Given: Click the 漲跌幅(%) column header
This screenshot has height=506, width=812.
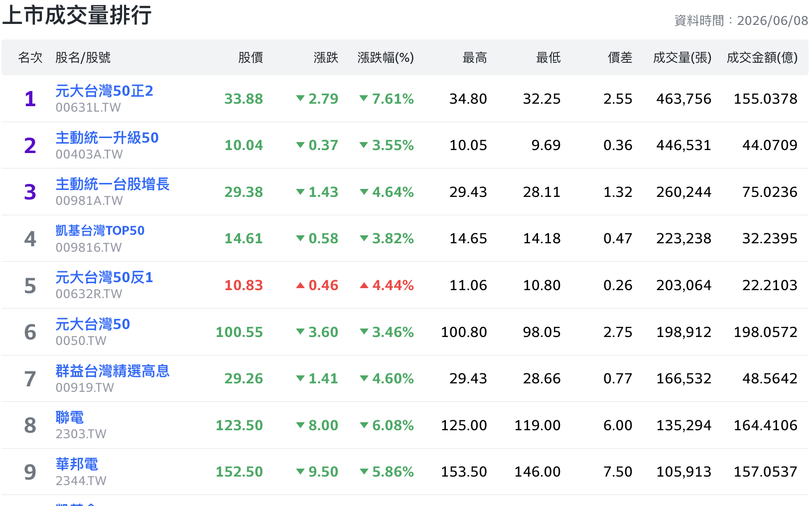Looking at the screenshot, I should [x=386, y=58].
